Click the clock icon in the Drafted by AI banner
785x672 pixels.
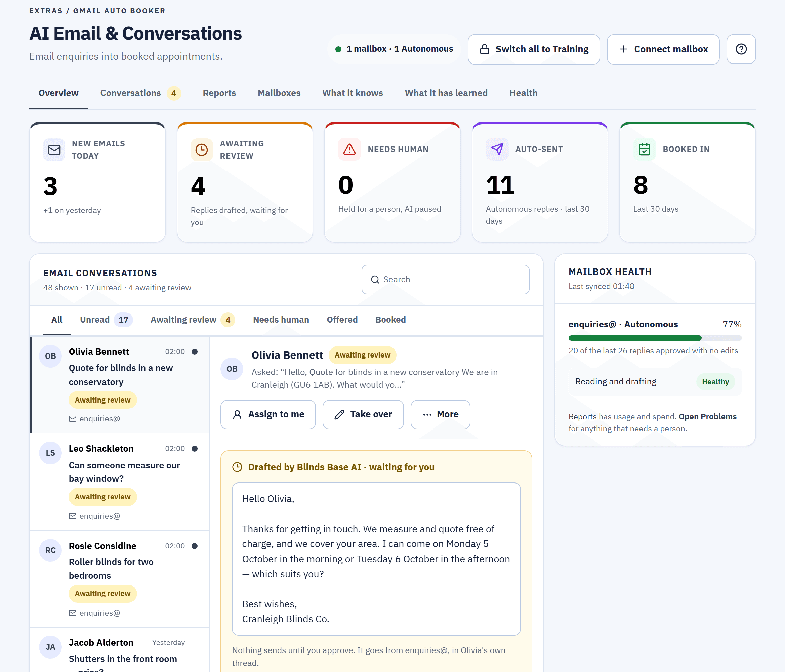[x=237, y=467]
